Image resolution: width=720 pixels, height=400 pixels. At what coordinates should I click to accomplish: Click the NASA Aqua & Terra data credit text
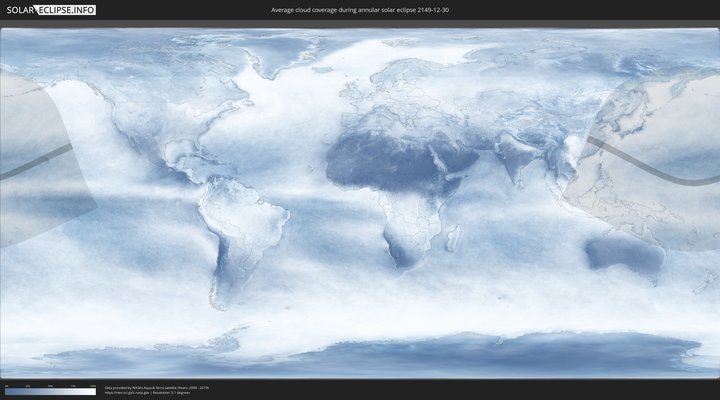point(155,386)
